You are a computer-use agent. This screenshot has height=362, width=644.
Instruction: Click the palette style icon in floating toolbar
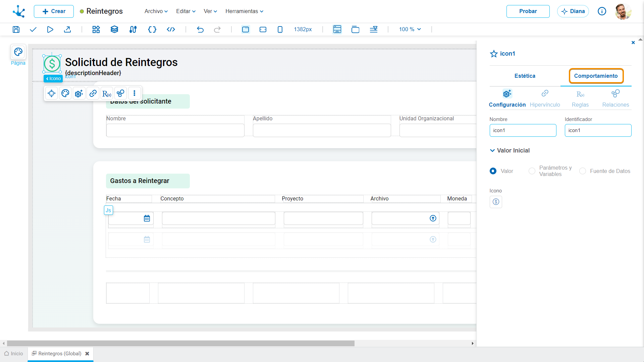65,93
